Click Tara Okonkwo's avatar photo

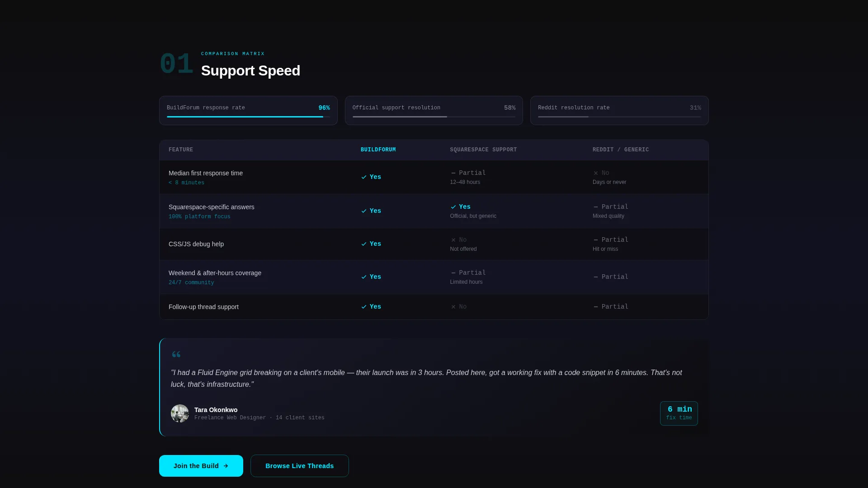click(180, 413)
